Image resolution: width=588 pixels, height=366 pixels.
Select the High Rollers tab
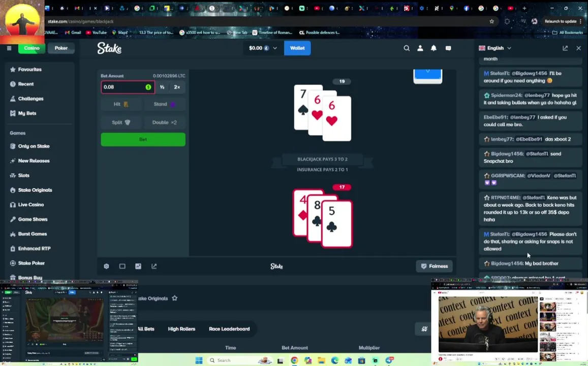click(181, 329)
